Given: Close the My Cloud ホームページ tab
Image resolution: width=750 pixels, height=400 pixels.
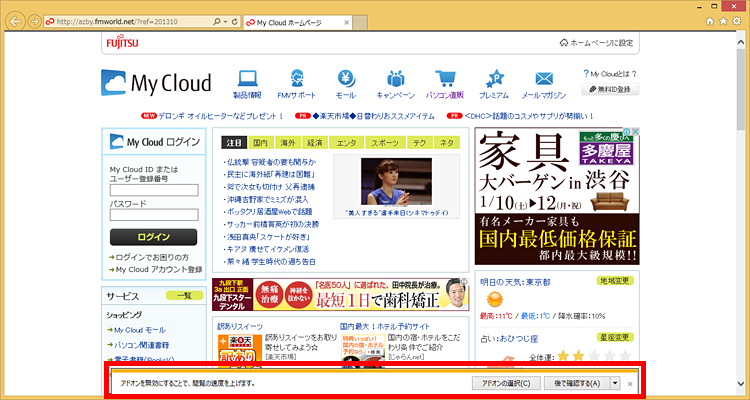Looking at the screenshot, I should [x=346, y=22].
